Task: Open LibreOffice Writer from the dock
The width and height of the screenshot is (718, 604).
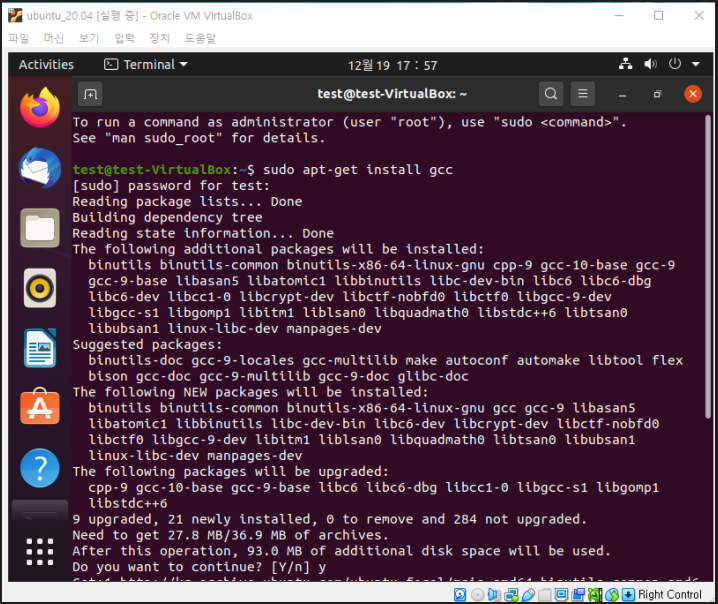Action: coord(40,348)
